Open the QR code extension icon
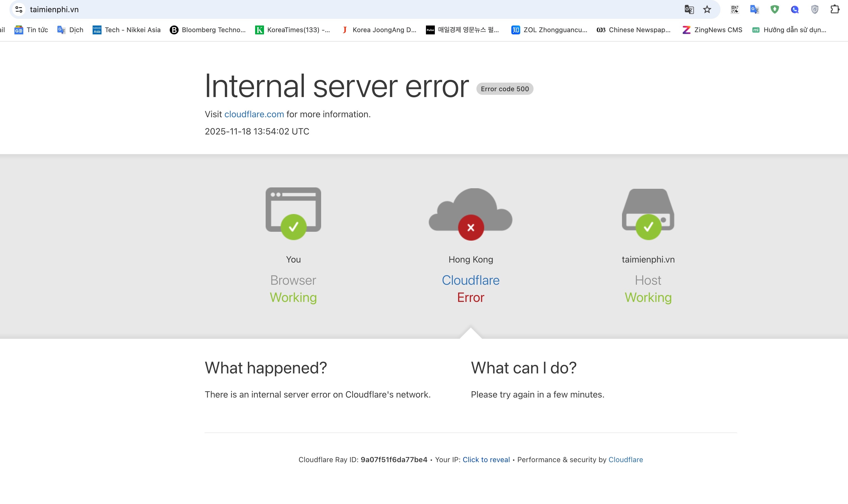This screenshot has height=504, width=848. [x=735, y=9]
